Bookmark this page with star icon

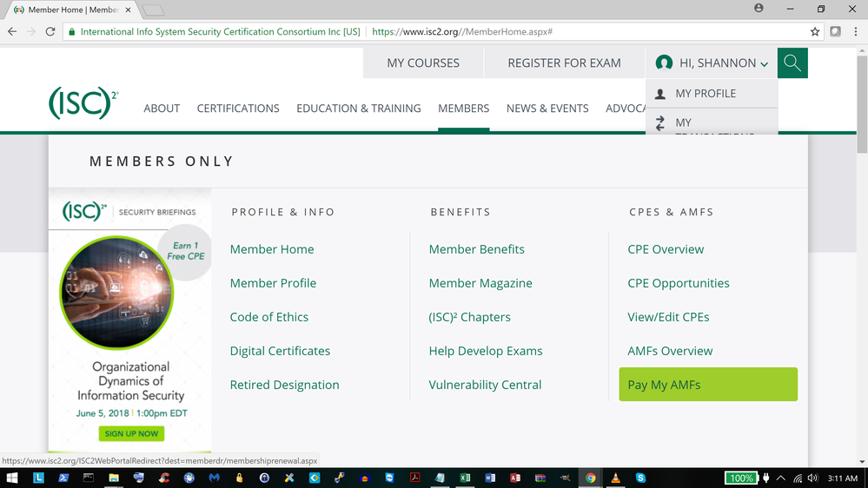[814, 31]
